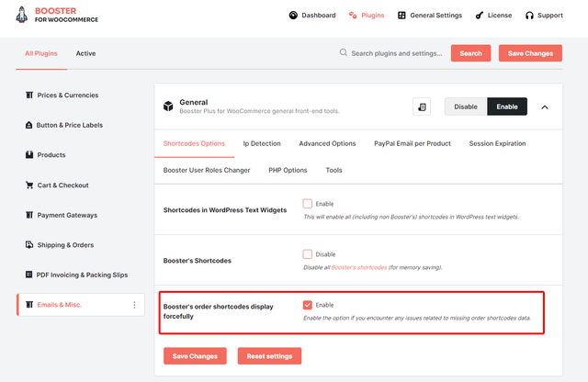The width and height of the screenshot is (588, 382).
Task: Select the PHP Options tab
Action: click(288, 170)
